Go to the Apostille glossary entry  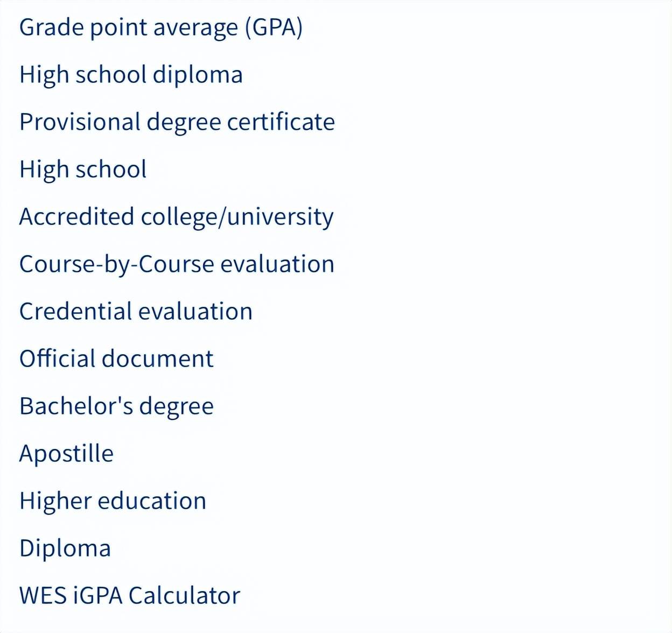(x=66, y=454)
